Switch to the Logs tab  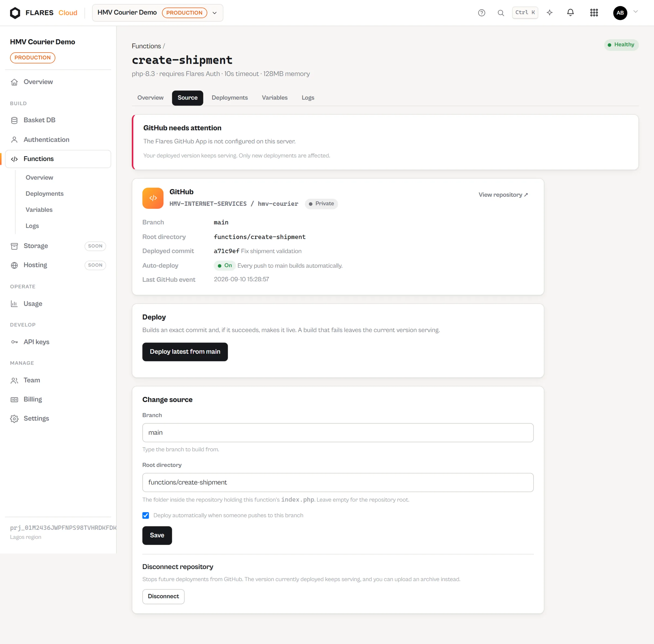pyautogui.click(x=308, y=98)
